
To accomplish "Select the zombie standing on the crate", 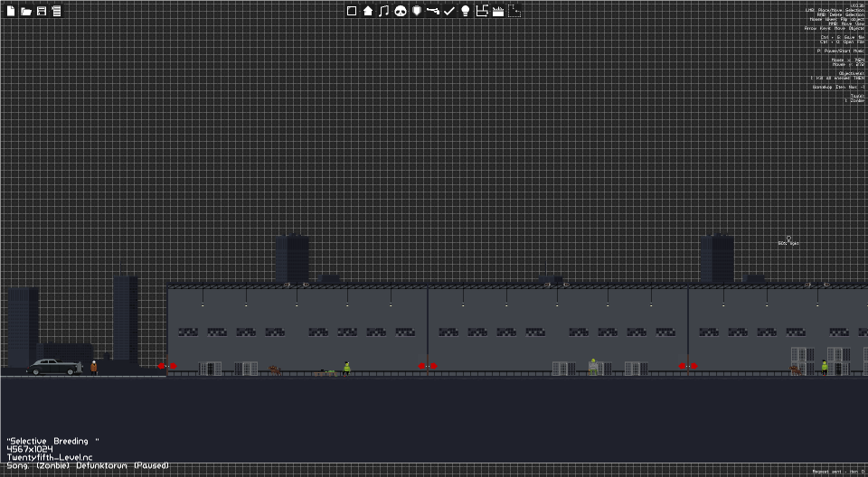I will (593, 366).
